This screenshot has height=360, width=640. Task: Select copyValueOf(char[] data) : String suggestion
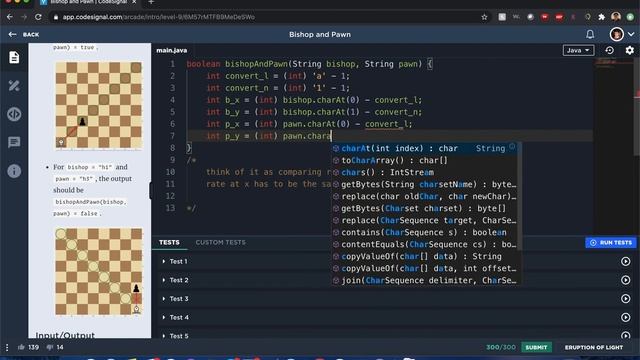(x=424, y=256)
